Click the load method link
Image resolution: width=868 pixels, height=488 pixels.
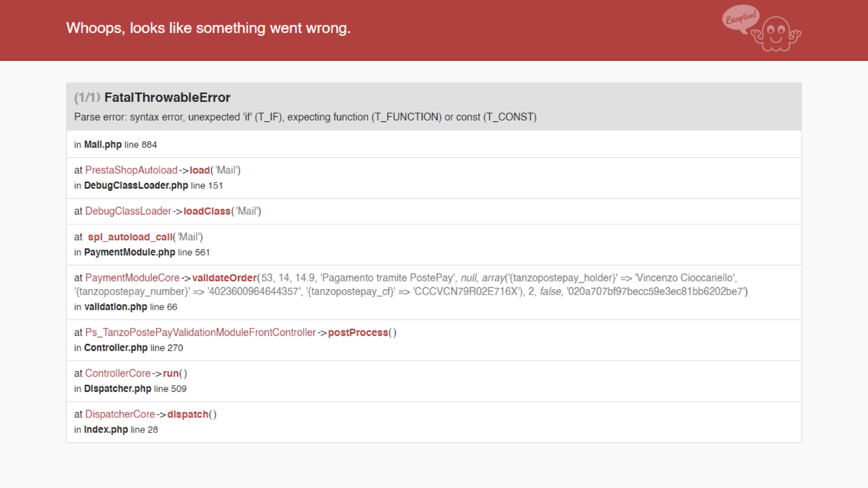(199, 170)
